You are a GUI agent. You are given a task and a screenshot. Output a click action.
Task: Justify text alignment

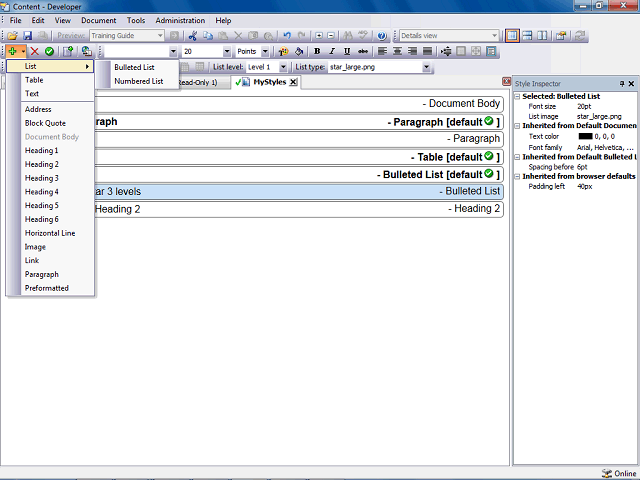(427, 51)
